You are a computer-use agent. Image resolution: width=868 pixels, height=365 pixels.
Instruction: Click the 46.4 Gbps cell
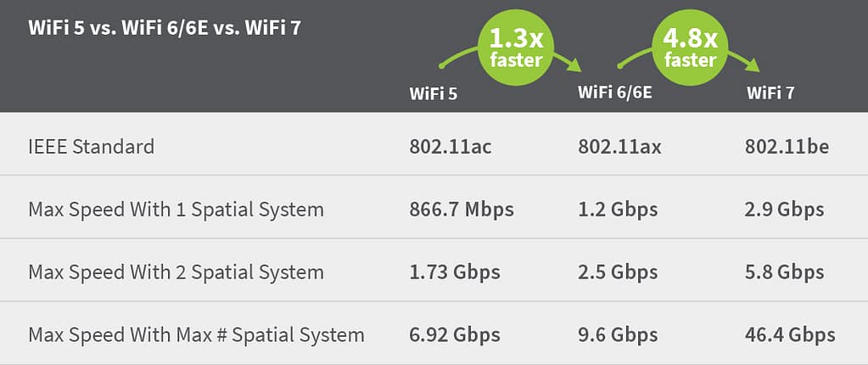coord(789,334)
